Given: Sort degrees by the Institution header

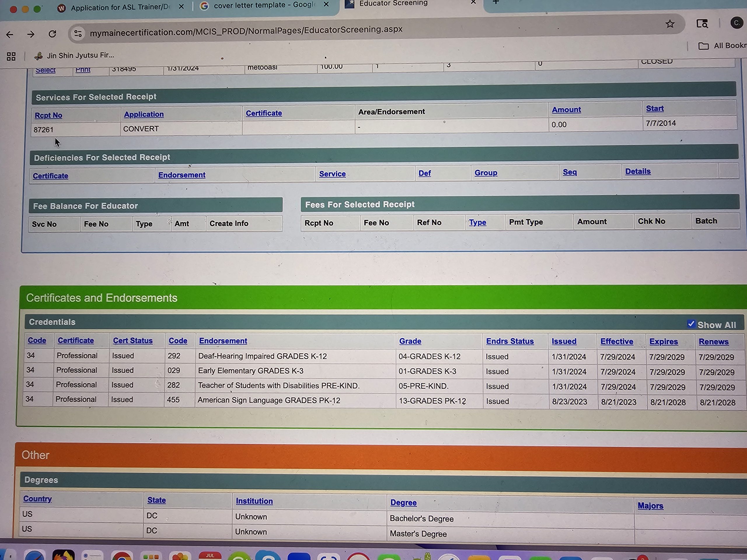Looking at the screenshot, I should point(254,501).
